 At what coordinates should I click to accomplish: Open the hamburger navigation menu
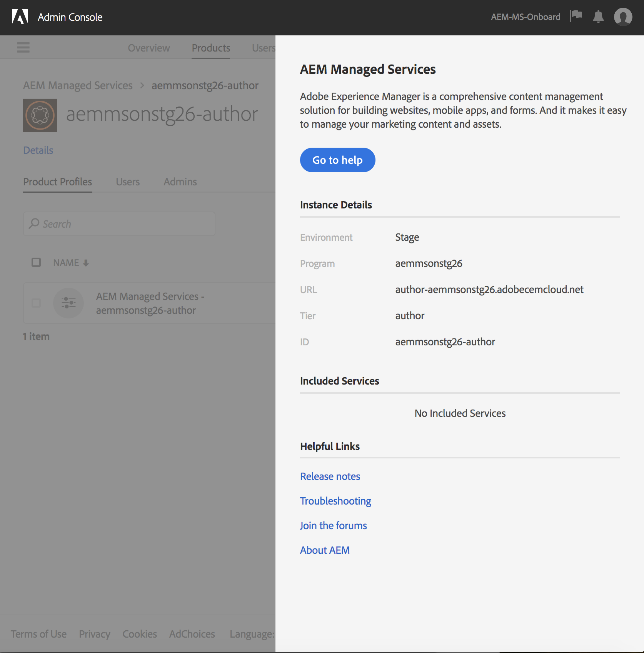pyautogui.click(x=23, y=48)
